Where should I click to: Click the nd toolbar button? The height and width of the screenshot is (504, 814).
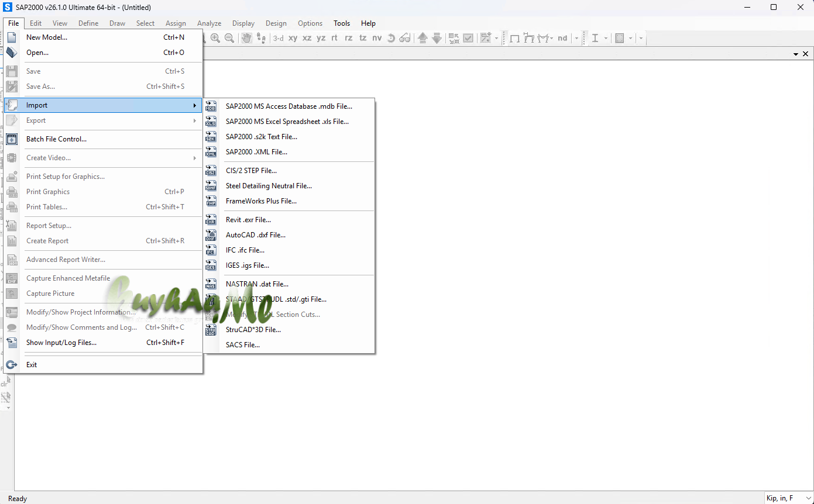pos(562,38)
